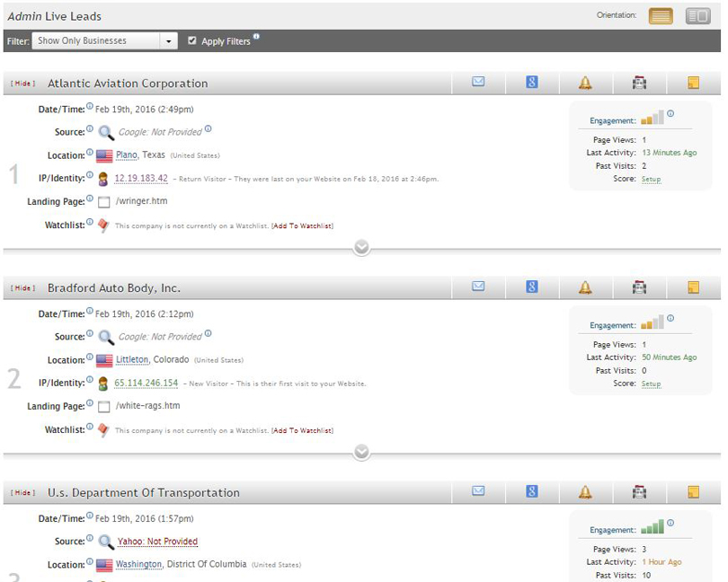Set alert bell for Bradford Auto Body

[585, 287]
